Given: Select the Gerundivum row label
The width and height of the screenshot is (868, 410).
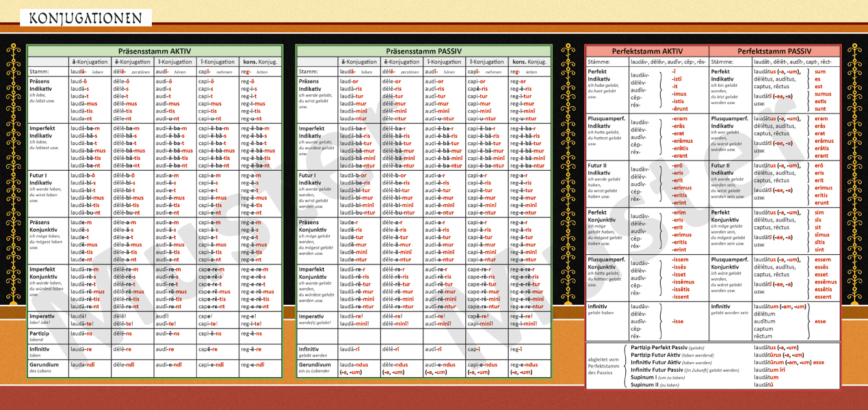Looking at the screenshot, I should click(315, 365).
